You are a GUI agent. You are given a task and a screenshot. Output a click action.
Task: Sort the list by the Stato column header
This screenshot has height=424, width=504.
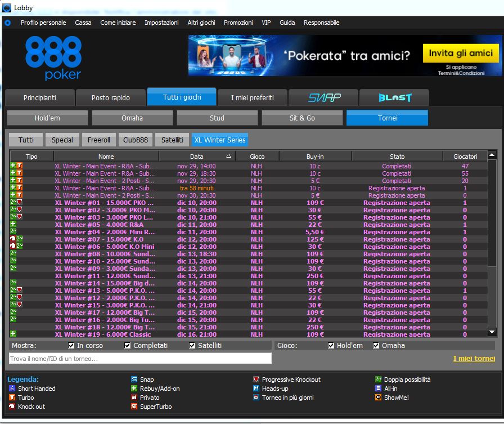click(x=397, y=157)
